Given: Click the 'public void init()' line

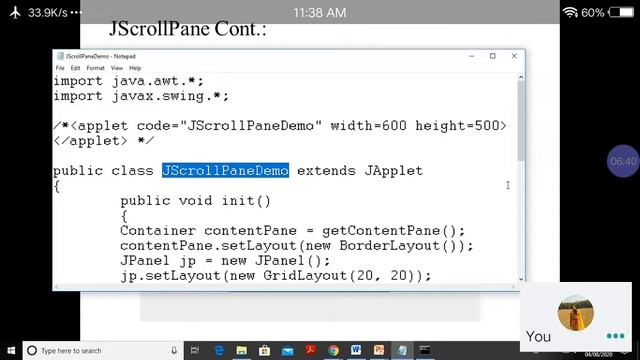Looking at the screenshot, I should pyautogui.click(x=196, y=201).
